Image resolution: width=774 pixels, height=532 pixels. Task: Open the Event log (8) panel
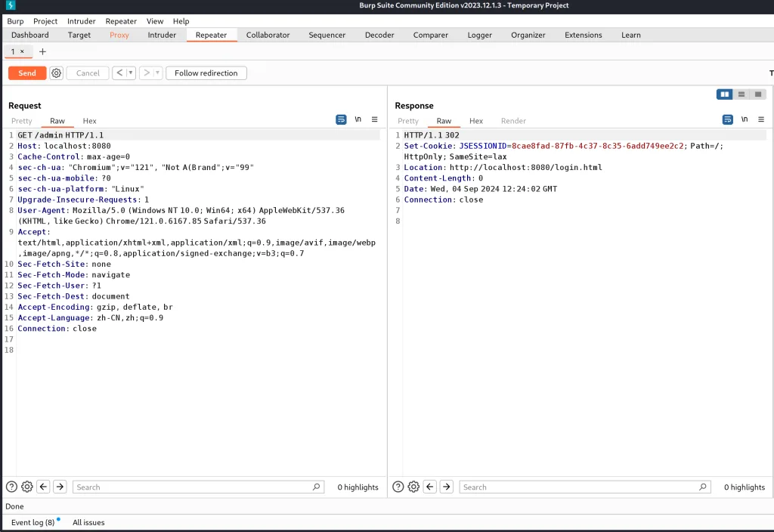(33, 522)
